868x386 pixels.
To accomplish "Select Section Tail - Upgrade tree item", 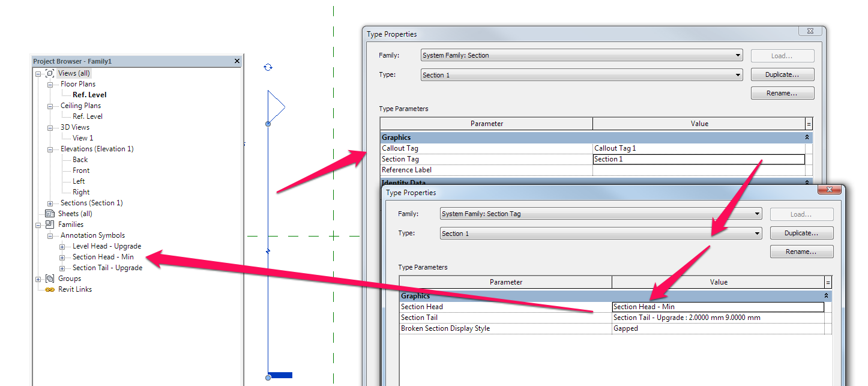I will (107, 268).
